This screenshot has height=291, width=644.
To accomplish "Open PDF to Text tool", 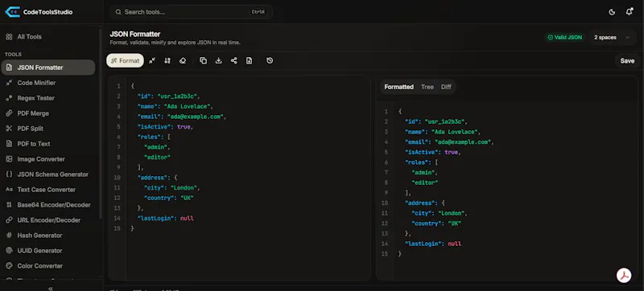I will (x=48, y=144).
